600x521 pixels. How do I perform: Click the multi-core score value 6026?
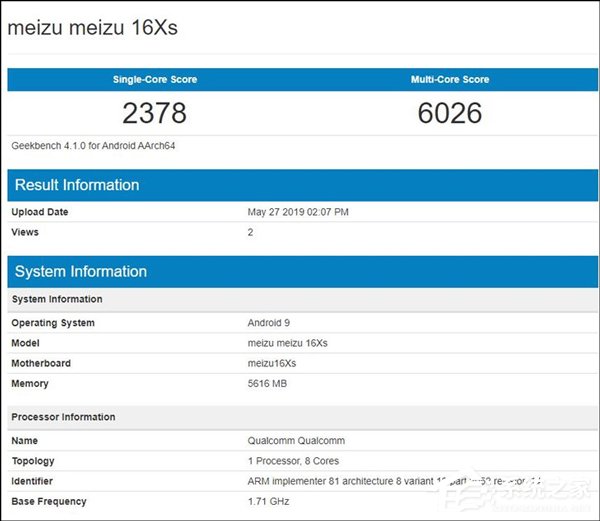click(x=449, y=112)
